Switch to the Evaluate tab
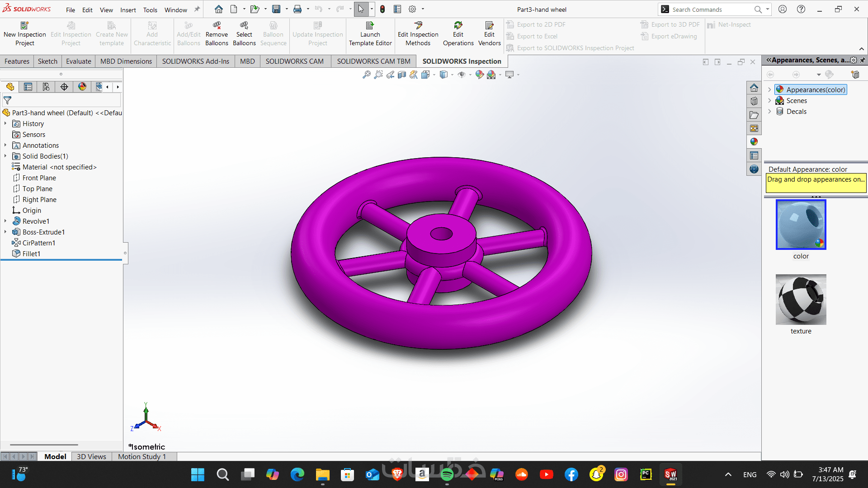Viewport: 868px width, 488px height. click(78, 61)
